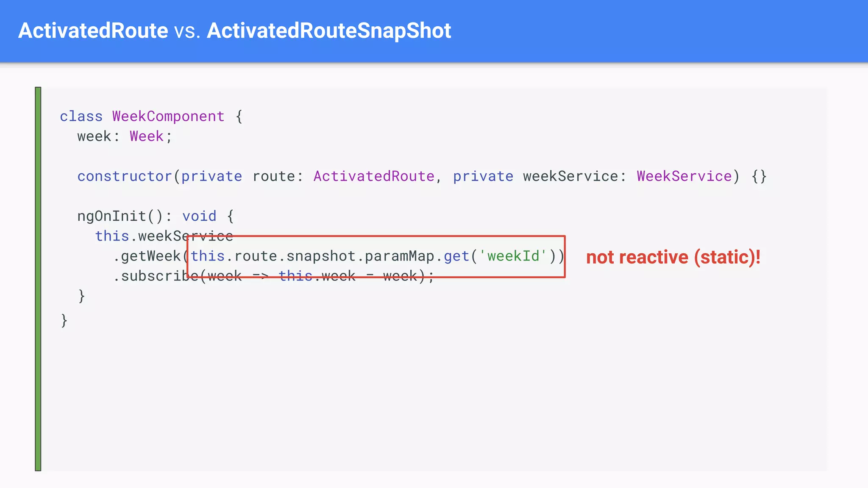This screenshot has height=488, width=868.
Task: Click 'private weekService' parameter in the constructor
Action: 535,176
